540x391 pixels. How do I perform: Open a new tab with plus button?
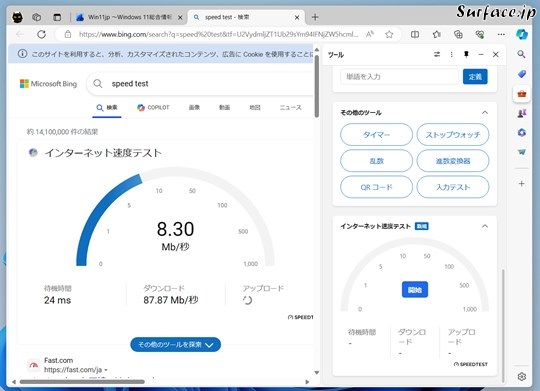pos(315,17)
